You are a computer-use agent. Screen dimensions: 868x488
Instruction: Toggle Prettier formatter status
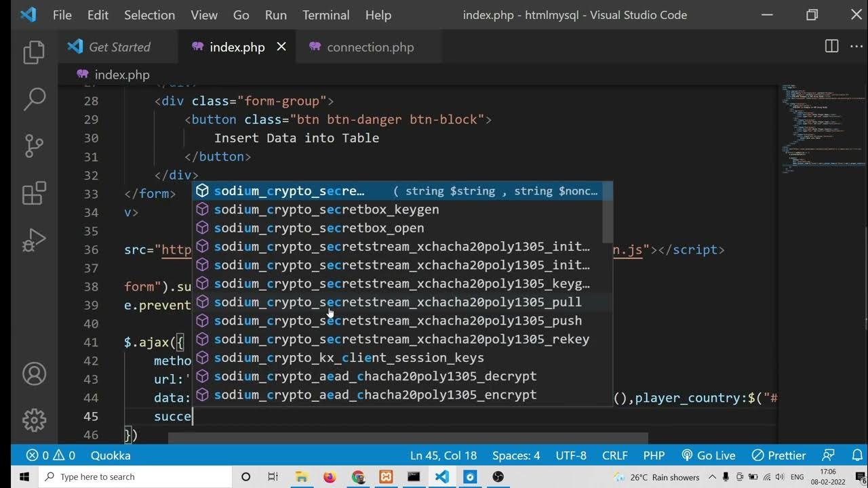(x=778, y=455)
